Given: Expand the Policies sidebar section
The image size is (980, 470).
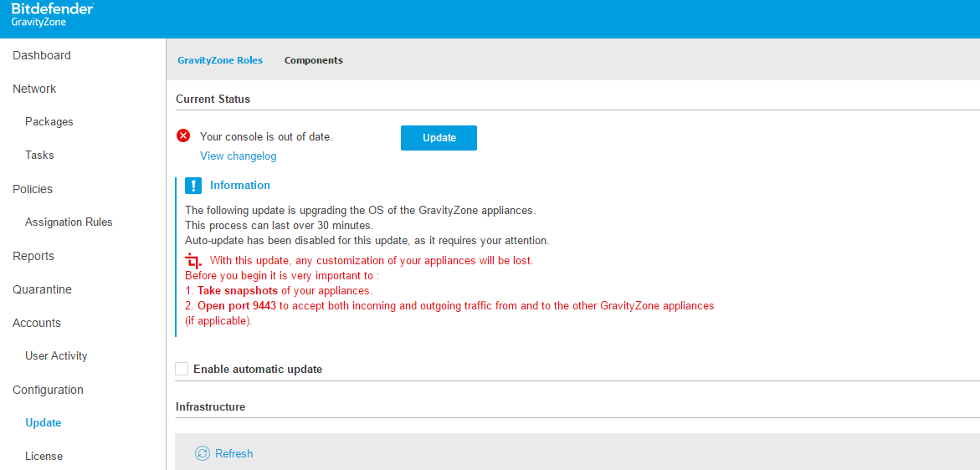Looking at the screenshot, I should (x=33, y=189).
